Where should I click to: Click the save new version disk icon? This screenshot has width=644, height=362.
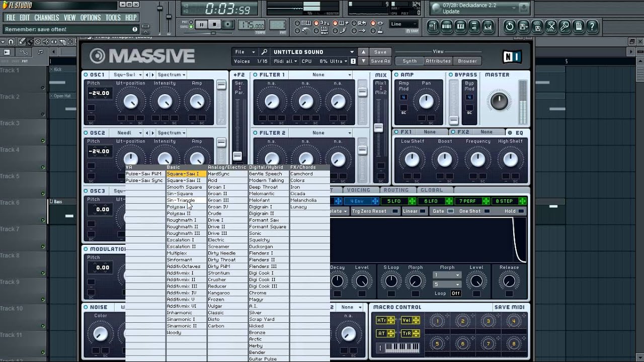(523, 27)
